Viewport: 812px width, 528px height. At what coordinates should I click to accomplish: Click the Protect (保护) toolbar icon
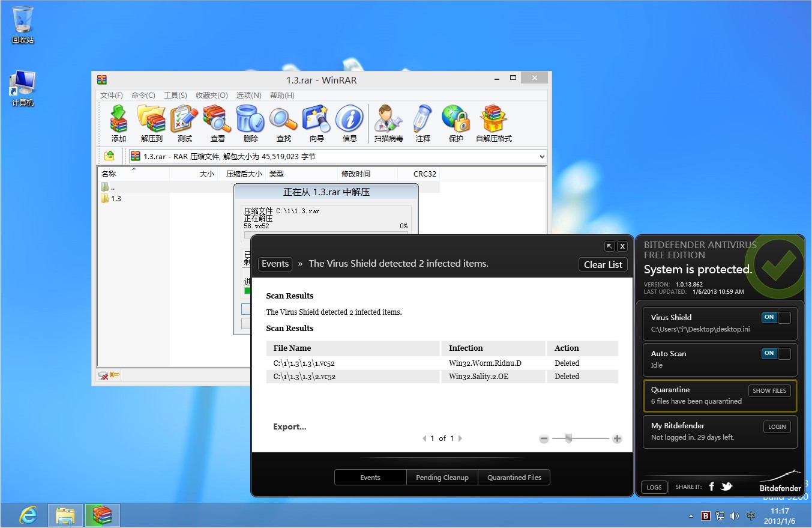(456, 123)
